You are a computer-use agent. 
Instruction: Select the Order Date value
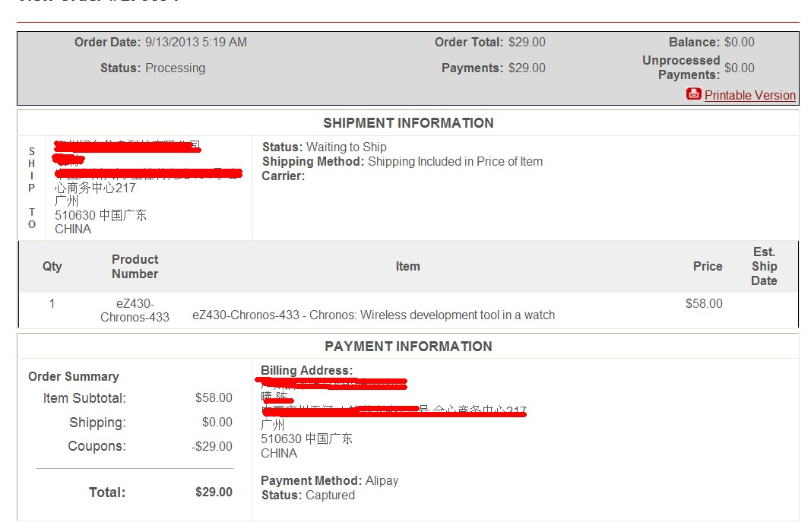point(195,43)
